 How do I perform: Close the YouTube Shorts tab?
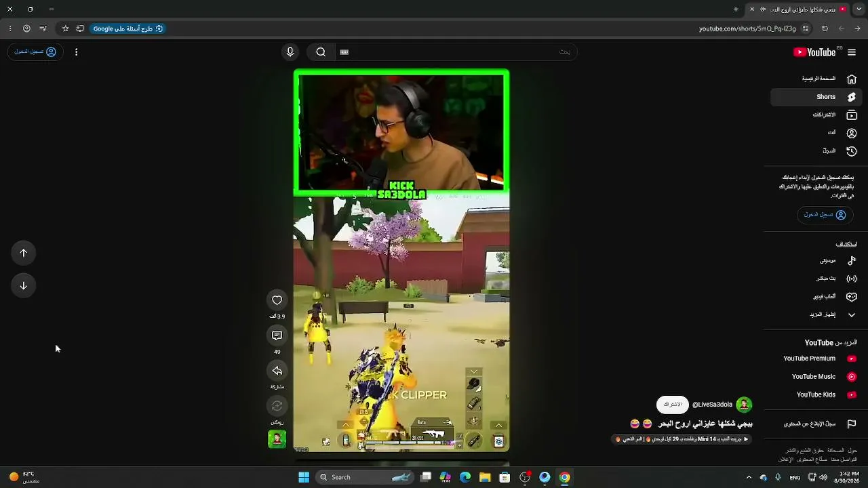752,9
